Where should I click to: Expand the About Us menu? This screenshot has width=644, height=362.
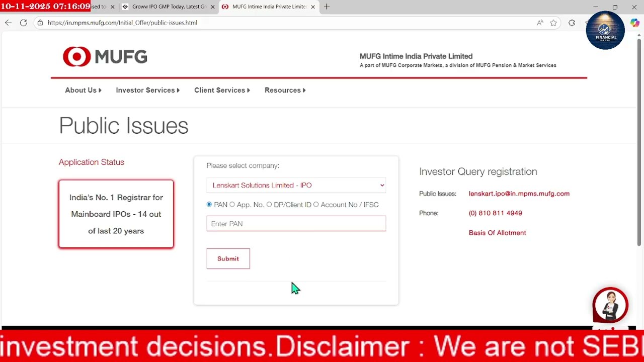click(x=83, y=90)
